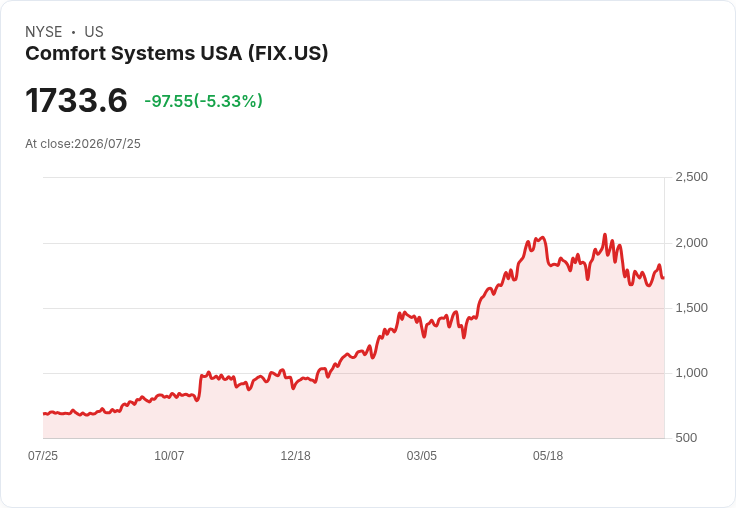Click the 12/18 x-axis date label
Screen dimensions: 736x508
[x=295, y=456]
